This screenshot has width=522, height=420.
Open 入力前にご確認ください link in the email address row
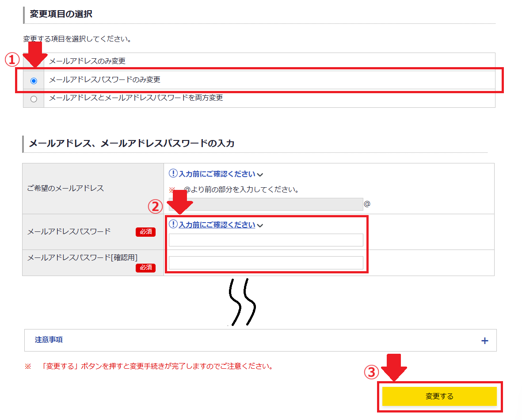pyautogui.click(x=217, y=174)
